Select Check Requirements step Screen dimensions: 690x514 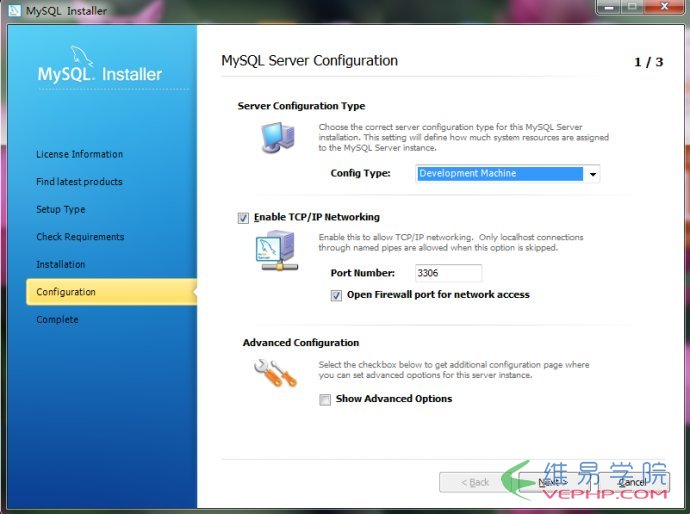80,237
